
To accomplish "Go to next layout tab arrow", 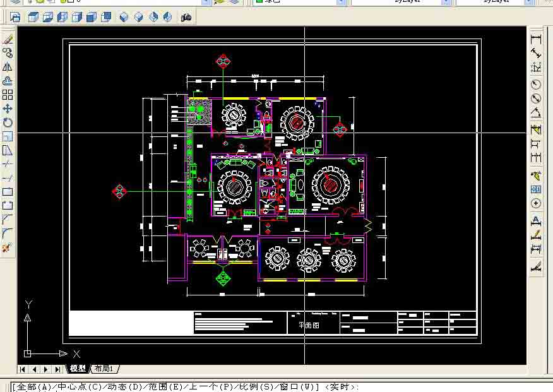I will tap(46, 369).
